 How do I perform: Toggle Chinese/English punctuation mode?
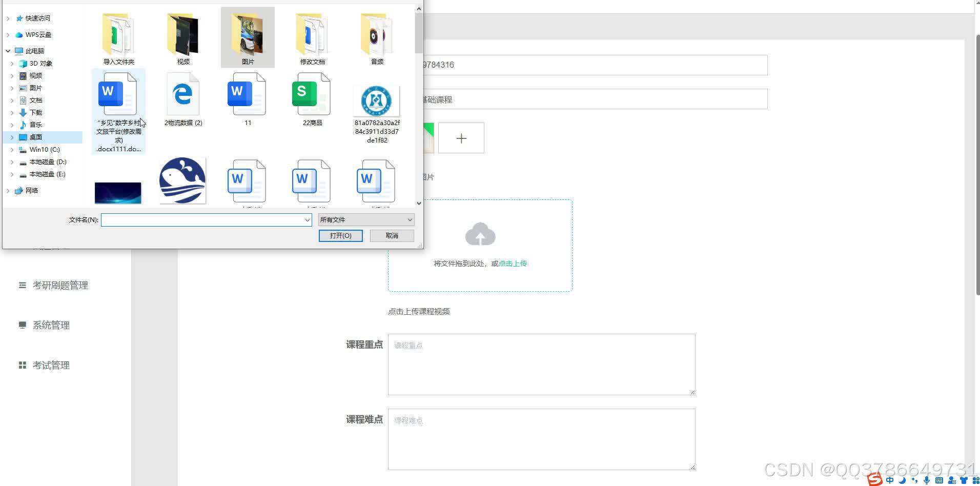tap(913, 480)
